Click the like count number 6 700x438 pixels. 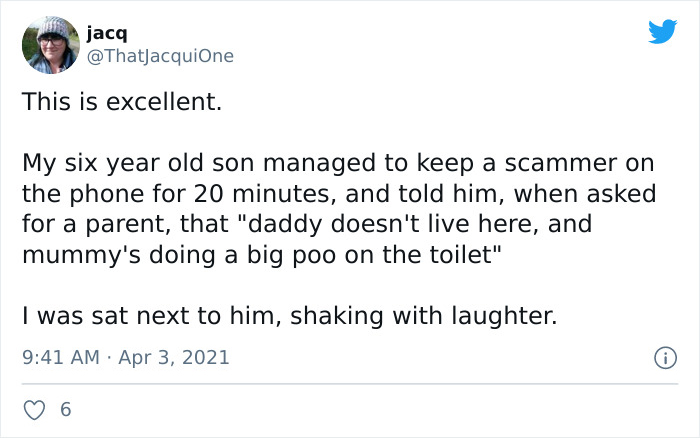[x=66, y=410]
